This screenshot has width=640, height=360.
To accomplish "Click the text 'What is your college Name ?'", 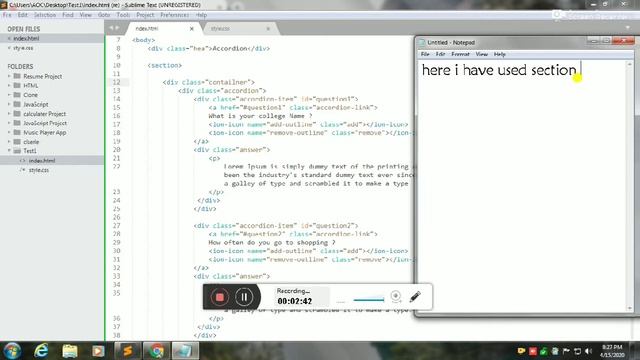I will click(260, 116).
